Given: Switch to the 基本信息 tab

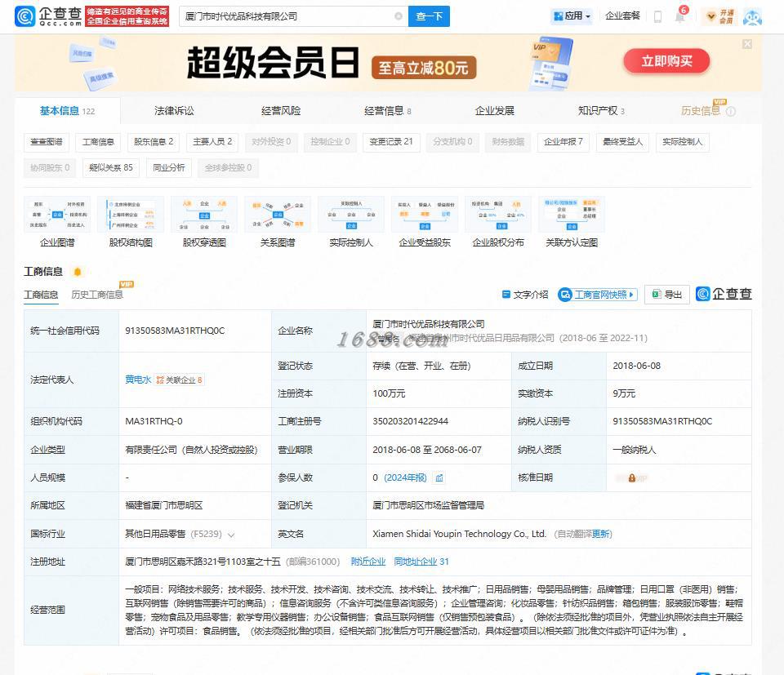Looking at the screenshot, I should tap(68, 111).
